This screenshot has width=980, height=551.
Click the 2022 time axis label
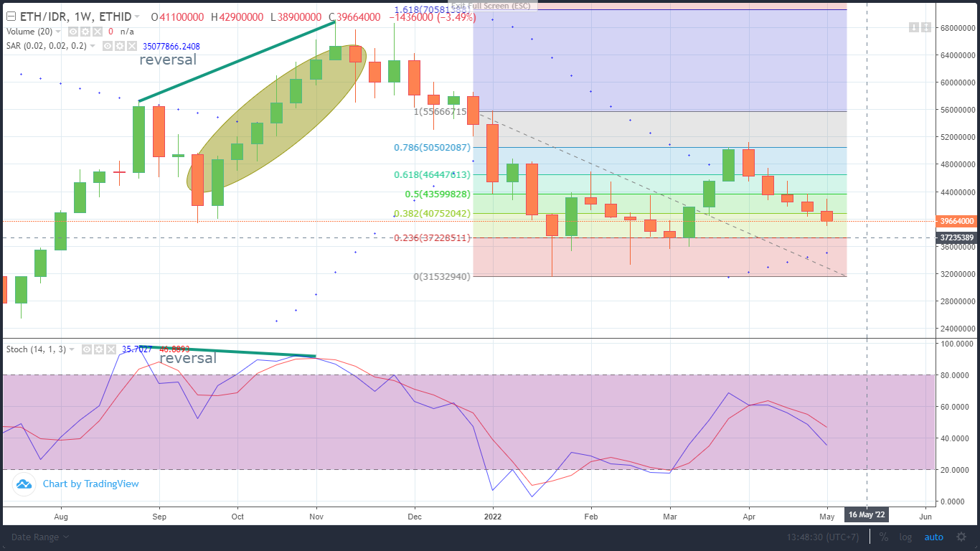pyautogui.click(x=492, y=516)
